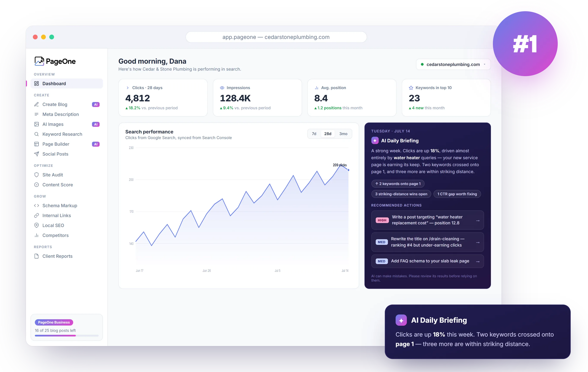The height and width of the screenshot is (372, 588).
Task: Open Client Reports
Action: [67, 256]
